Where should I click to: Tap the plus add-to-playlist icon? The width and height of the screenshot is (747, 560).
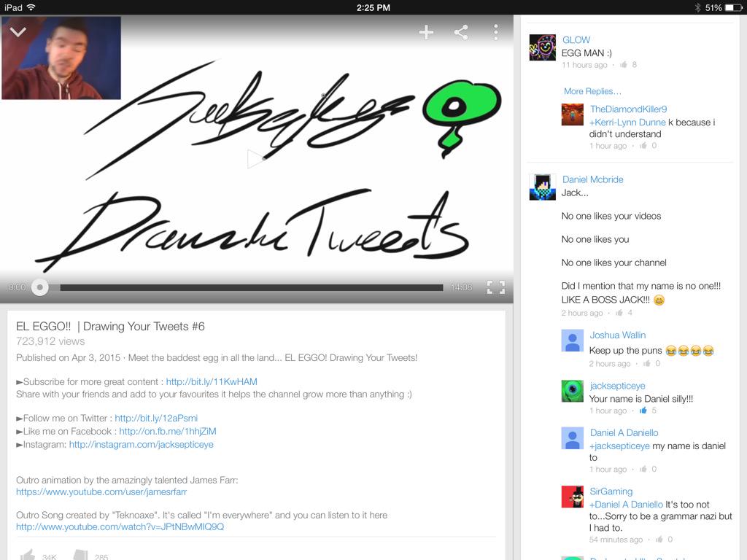click(x=426, y=32)
